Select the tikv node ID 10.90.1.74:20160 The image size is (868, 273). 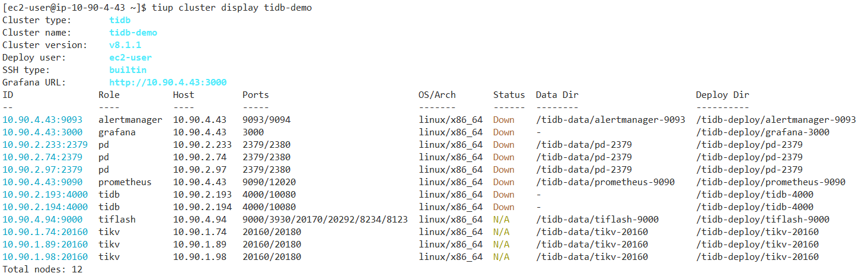45,232
